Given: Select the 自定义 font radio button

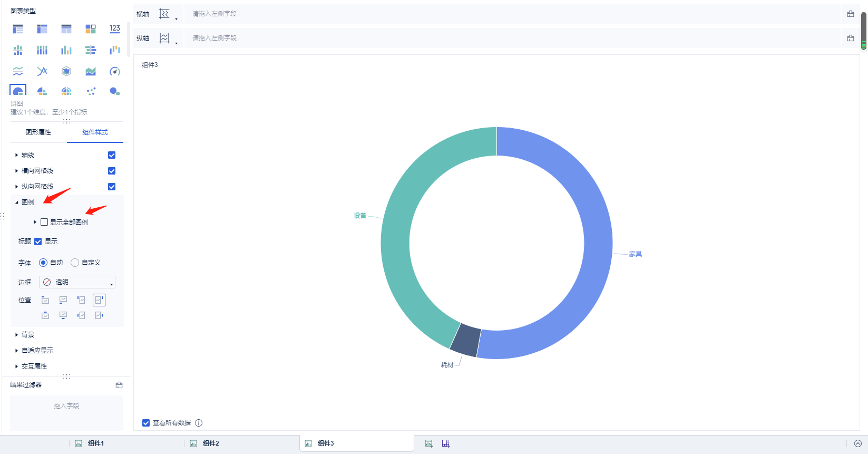Looking at the screenshot, I should 75,263.
